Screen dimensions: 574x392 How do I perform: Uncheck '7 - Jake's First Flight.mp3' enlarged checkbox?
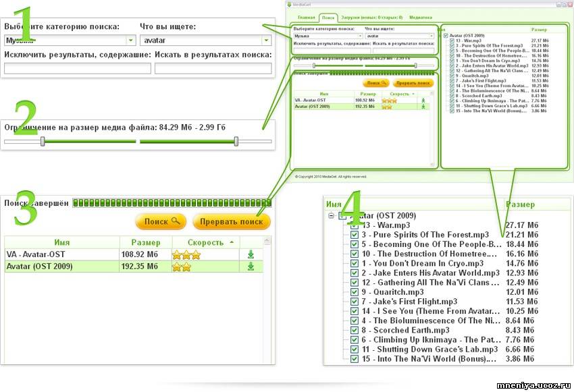pyautogui.click(x=354, y=302)
